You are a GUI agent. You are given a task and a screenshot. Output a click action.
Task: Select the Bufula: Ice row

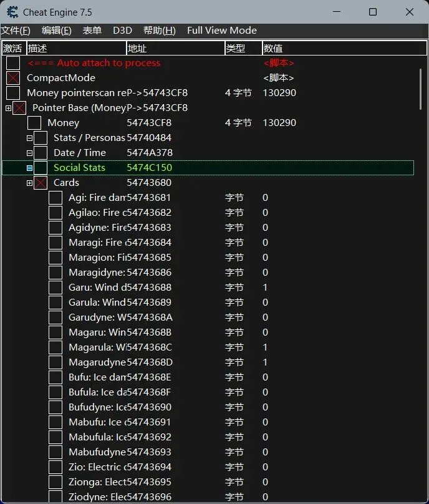[208, 392]
